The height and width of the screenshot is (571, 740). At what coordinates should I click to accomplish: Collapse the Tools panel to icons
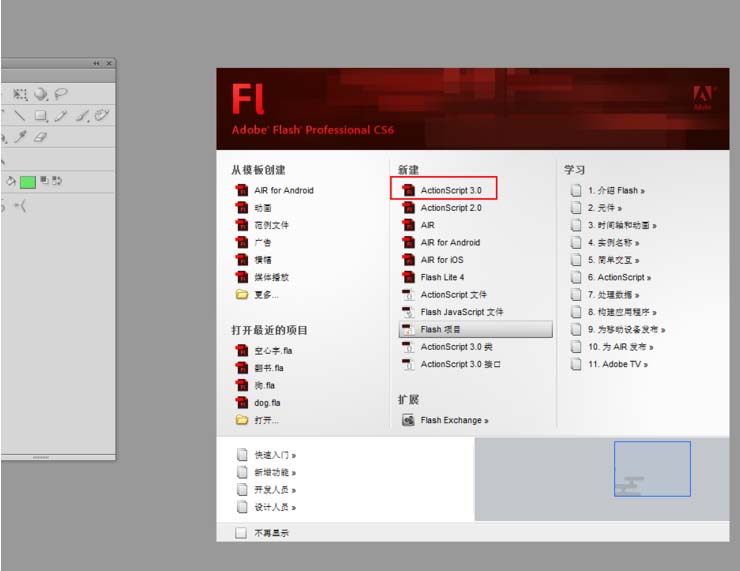pos(96,63)
